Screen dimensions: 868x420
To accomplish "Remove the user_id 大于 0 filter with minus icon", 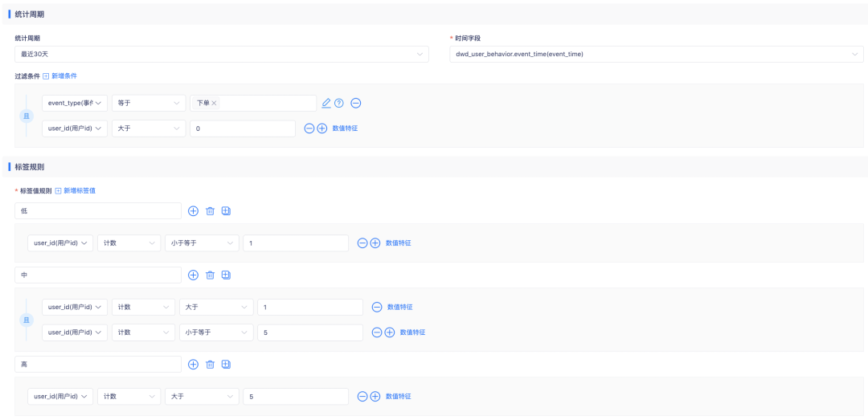I will click(309, 128).
